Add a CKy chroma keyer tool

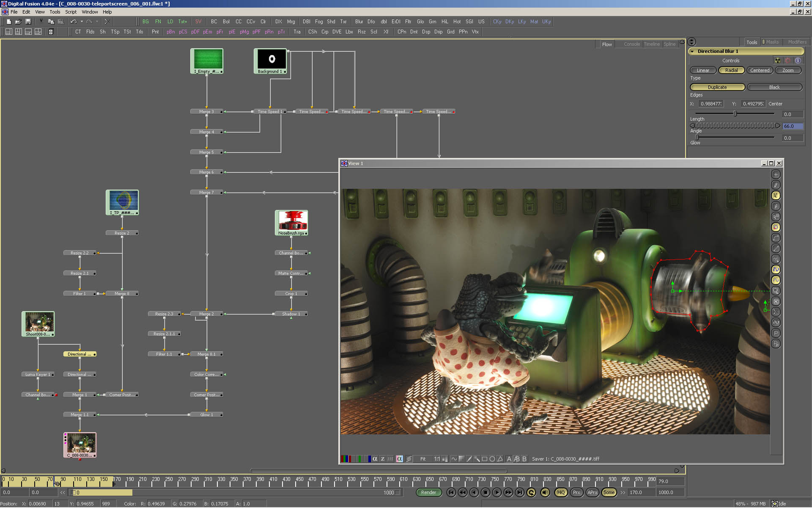point(497,22)
